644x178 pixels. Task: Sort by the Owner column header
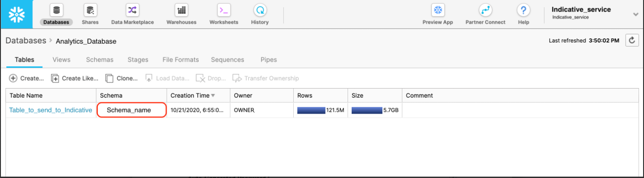point(262,95)
